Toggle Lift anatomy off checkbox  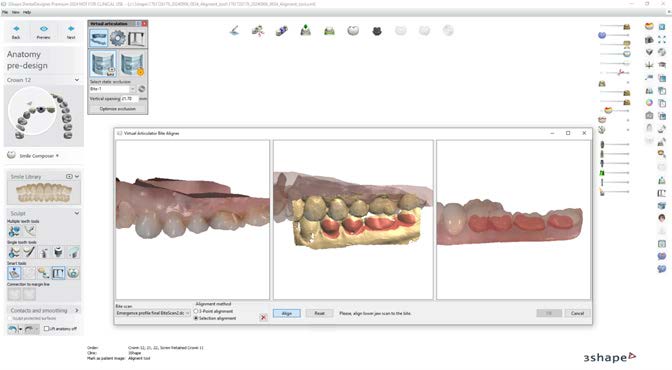click(47, 328)
